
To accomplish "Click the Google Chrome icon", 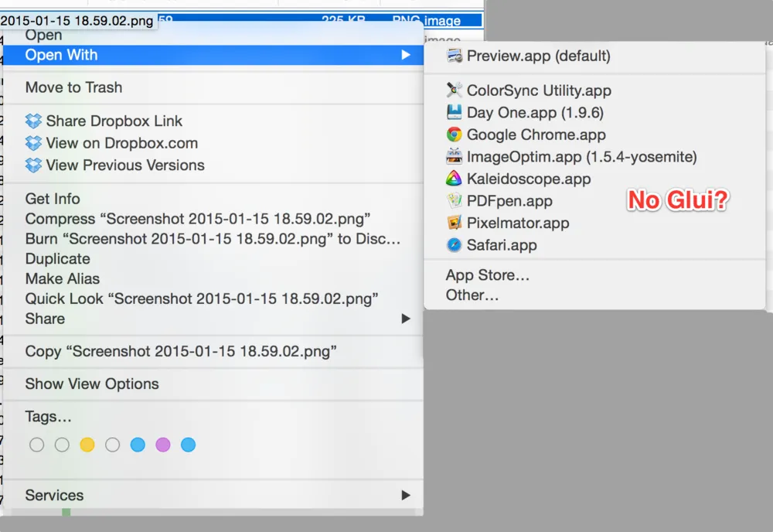I will tap(455, 135).
